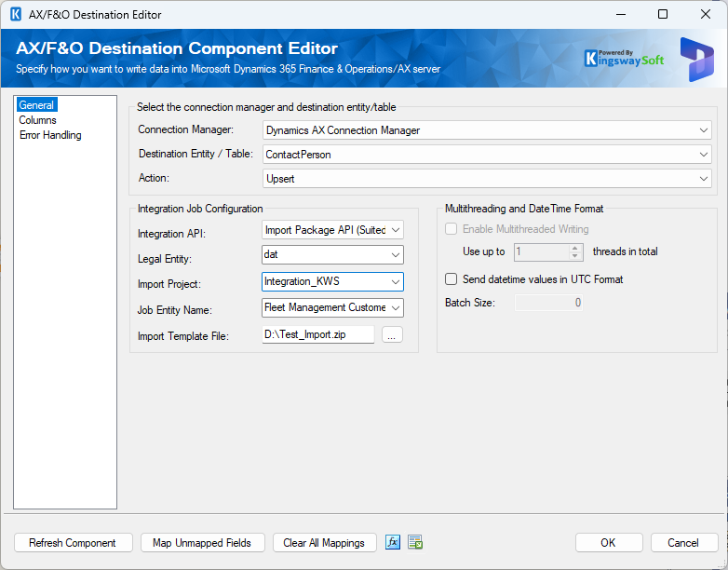Viewport: 728px width, 570px height.
Task: Maximize the editor window
Action: [663, 14]
